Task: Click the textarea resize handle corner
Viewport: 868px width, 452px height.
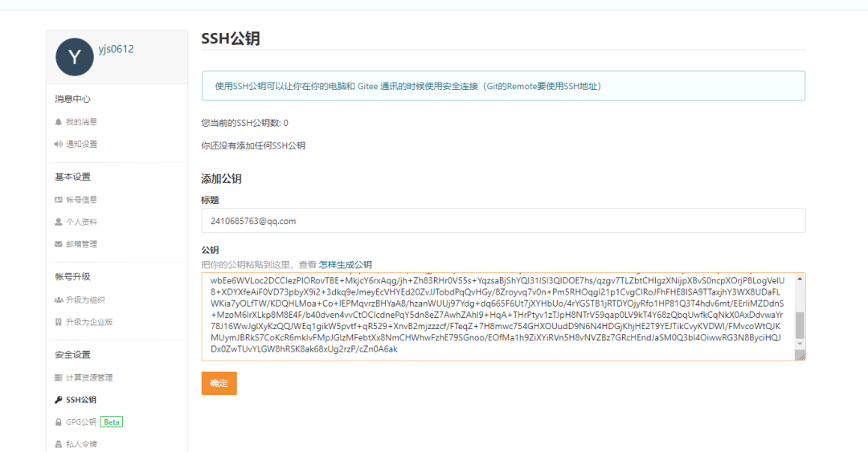Action: (800, 355)
